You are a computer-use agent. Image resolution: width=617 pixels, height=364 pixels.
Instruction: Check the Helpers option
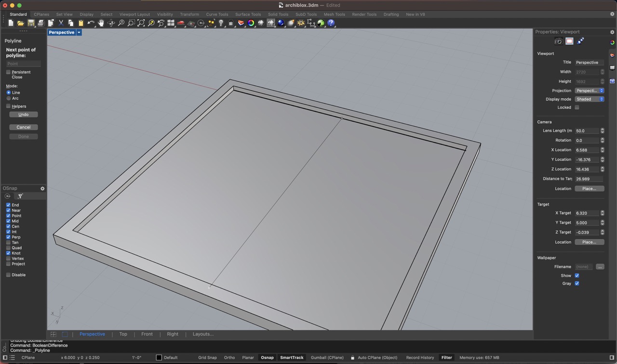coord(8,106)
